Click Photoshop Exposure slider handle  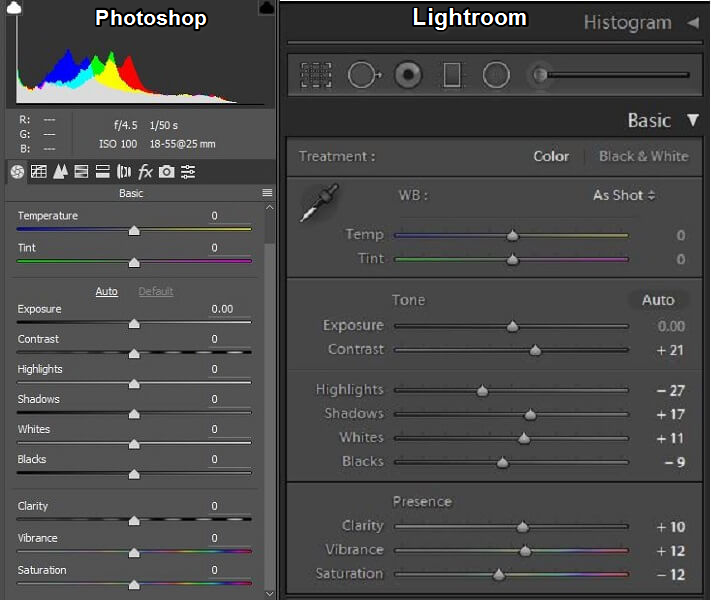pos(134,324)
